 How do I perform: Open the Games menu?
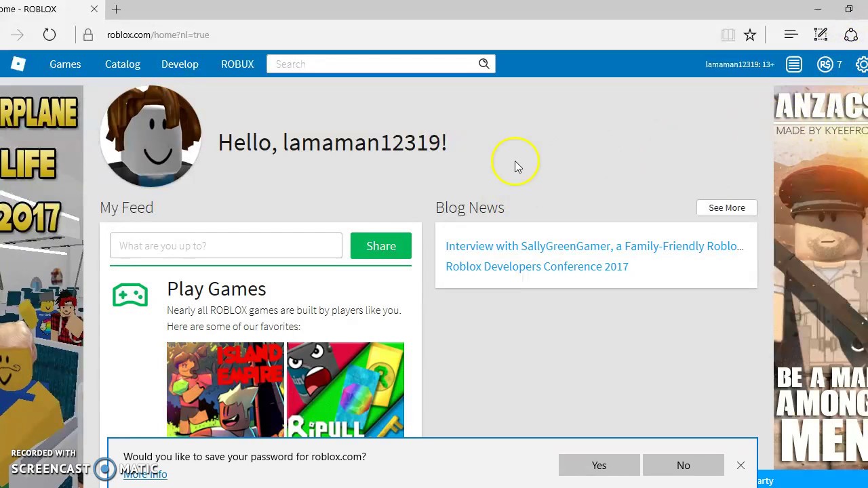coord(65,64)
